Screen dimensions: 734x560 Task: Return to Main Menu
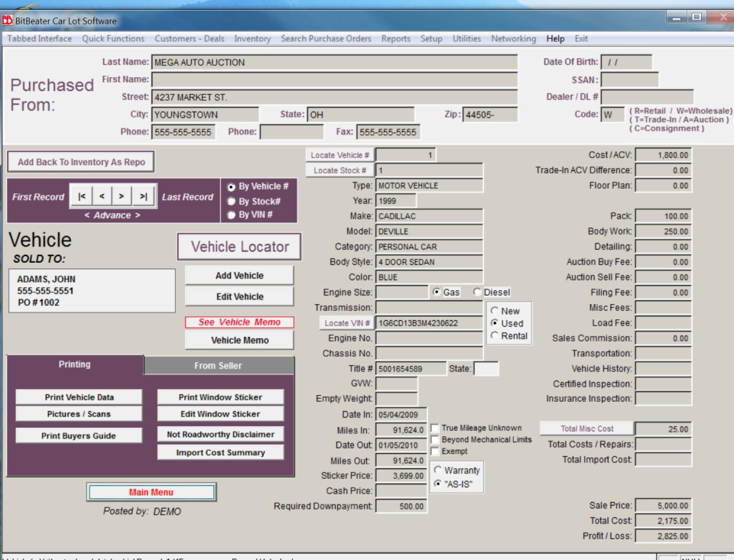pyautogui.click(x=151, y=490)
